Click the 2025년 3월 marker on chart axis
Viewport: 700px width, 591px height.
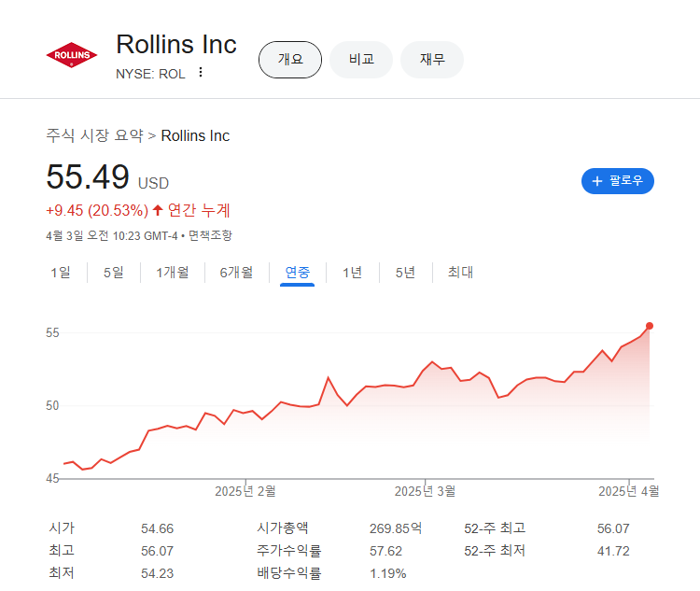point(425,491)
